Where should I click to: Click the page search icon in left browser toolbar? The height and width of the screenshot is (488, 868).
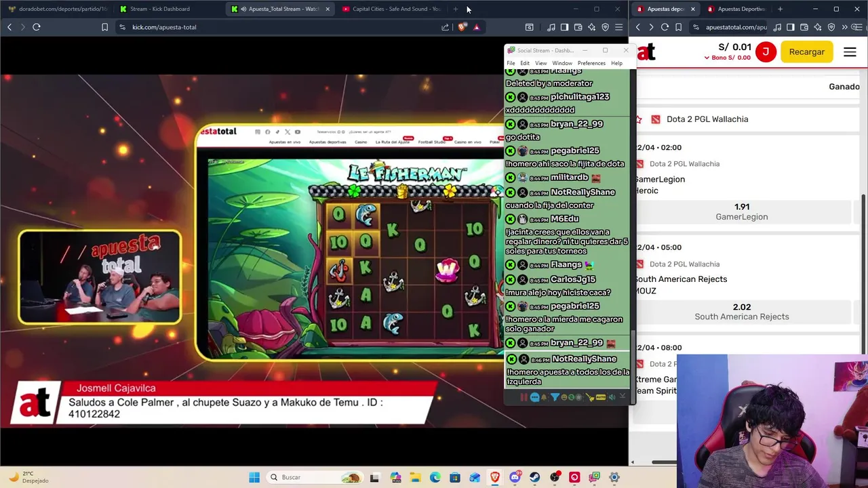pyautogui.click(x=530, y=27)
